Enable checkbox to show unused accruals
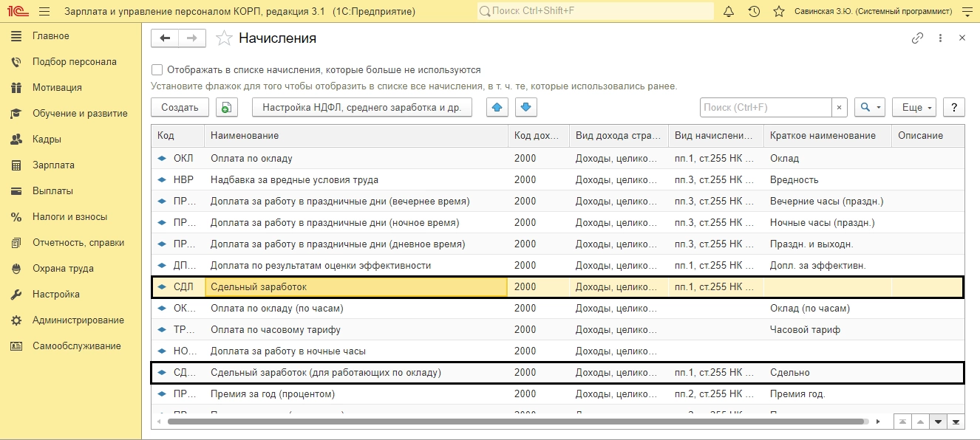 [x=157, y=70]
